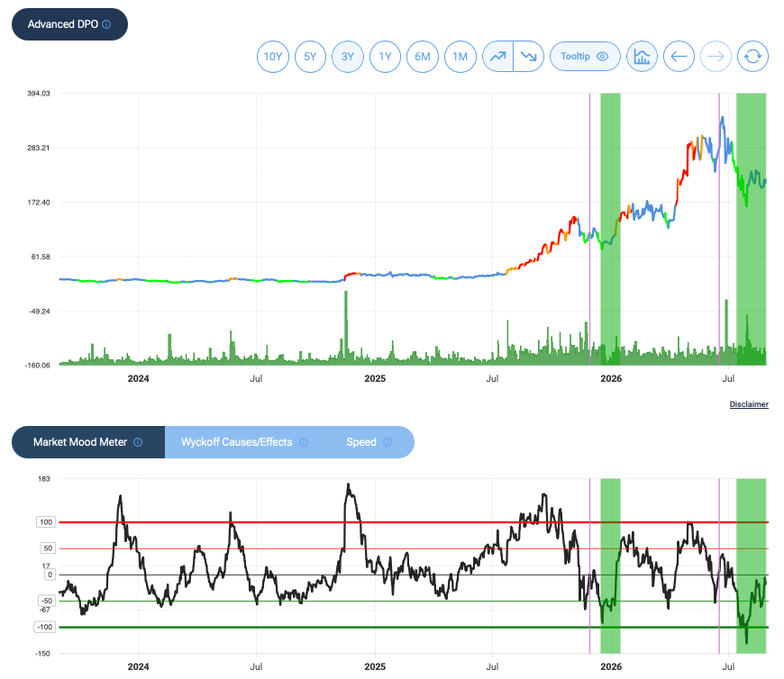The width and height of the screenshot is (784, 679).
Task: Click the 100 level label on mood chart
Action: (46, 522)
